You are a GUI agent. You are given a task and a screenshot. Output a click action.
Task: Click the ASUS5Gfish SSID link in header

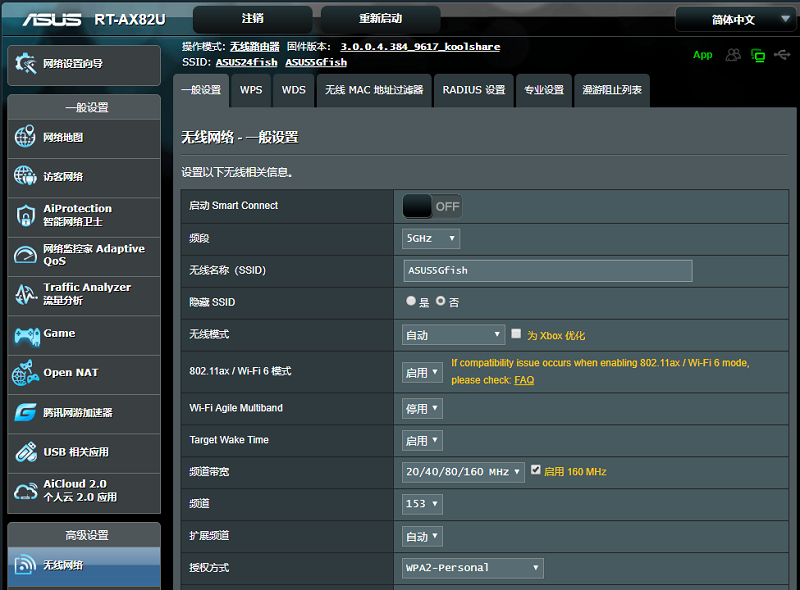coord(316,62)
